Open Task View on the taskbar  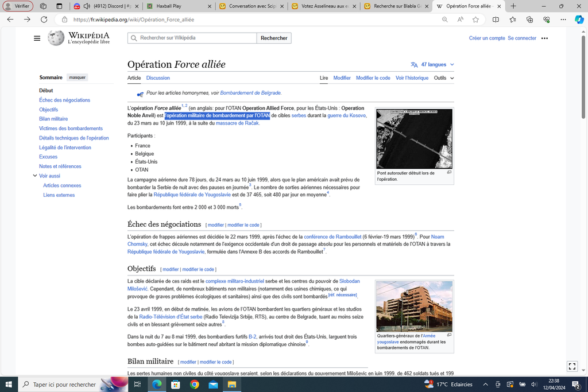click(137, 385)
